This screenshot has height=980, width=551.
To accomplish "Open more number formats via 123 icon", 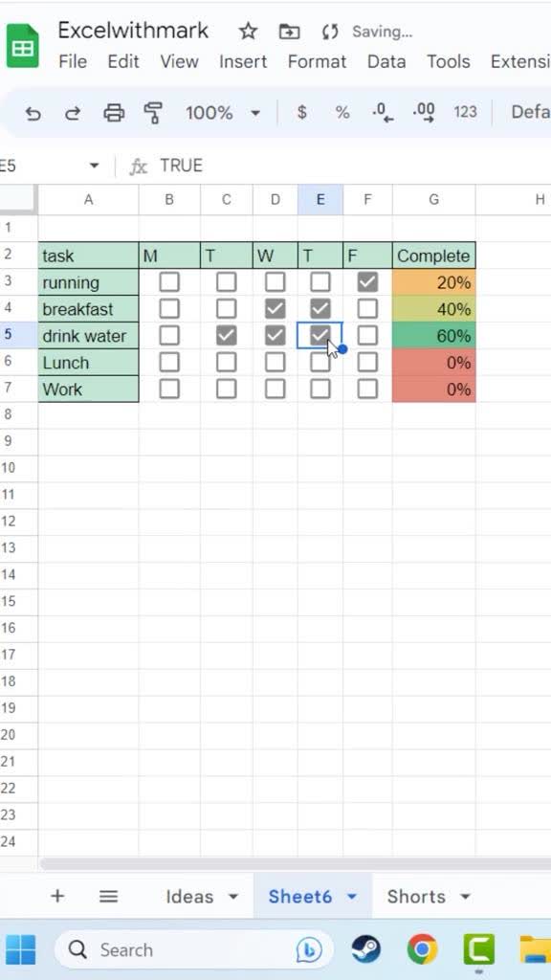I will click(465, 112).
